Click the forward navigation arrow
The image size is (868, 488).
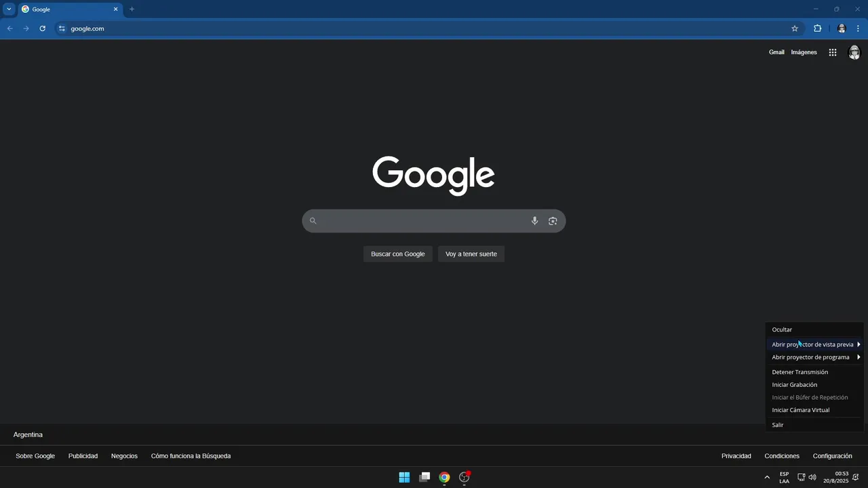click(x=26, y=28)
